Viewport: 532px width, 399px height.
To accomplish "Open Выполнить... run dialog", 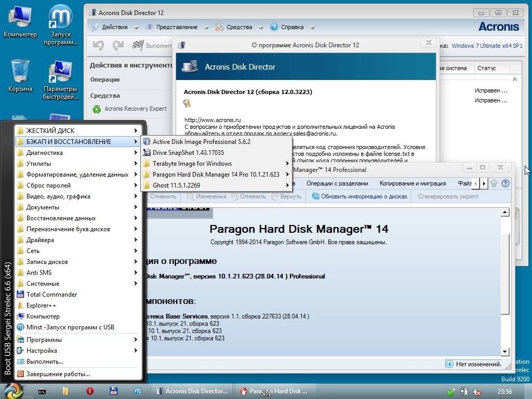I will tap(78, 362).
